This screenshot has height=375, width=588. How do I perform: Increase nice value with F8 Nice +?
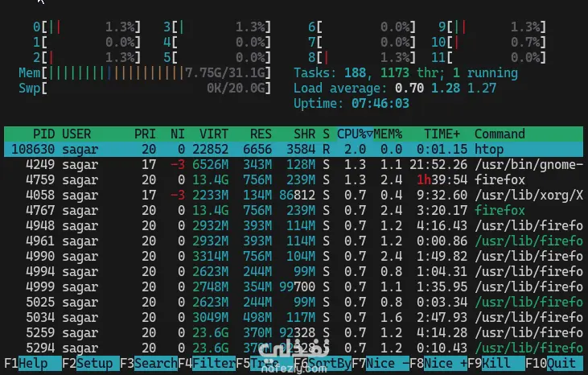[x=438, y=364]
